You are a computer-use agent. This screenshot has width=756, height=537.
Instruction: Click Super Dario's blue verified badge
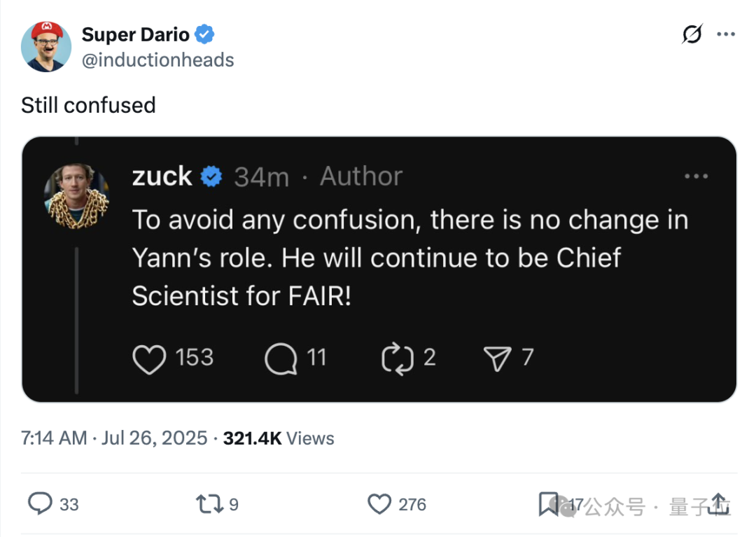click(204, 34)
